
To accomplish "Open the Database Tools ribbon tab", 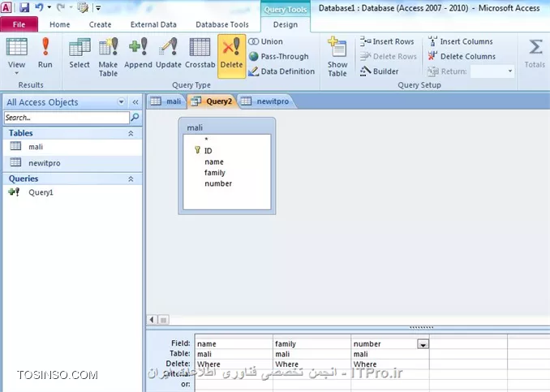I will (x=222, y=24).
